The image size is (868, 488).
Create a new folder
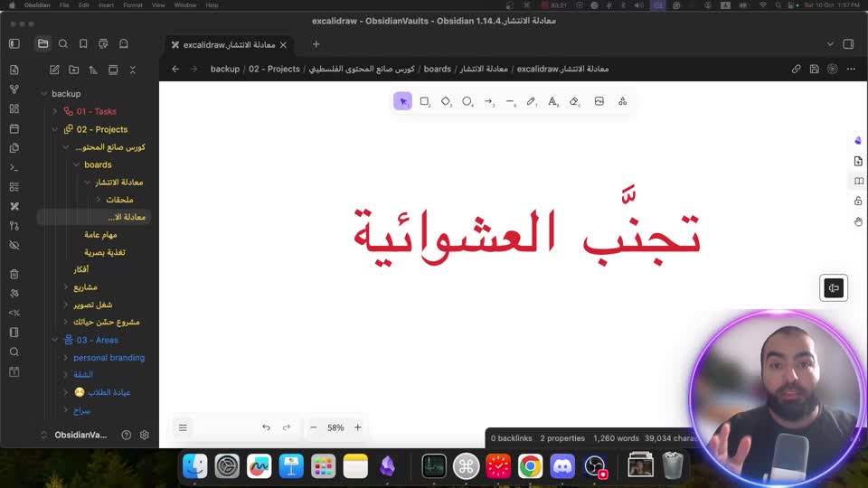[x=73, y=70]
